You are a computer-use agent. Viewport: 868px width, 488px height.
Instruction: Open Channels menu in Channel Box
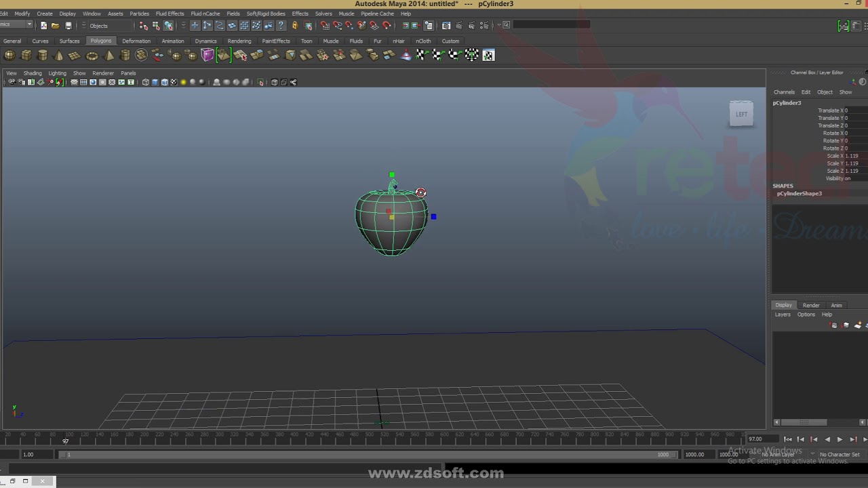click(784, 92)
